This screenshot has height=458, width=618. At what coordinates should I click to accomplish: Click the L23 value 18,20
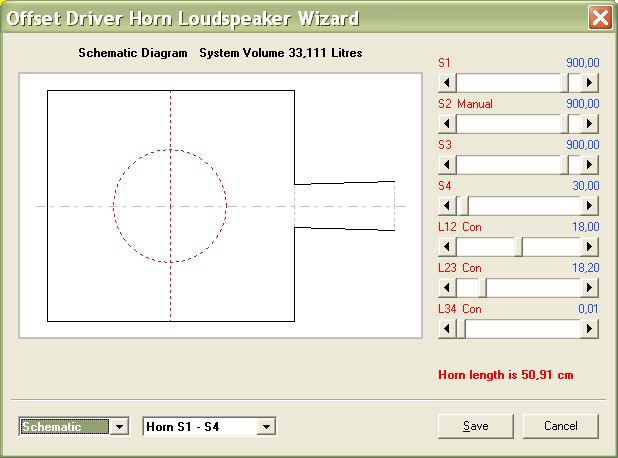pyautogui.click(x=586, y=268)
